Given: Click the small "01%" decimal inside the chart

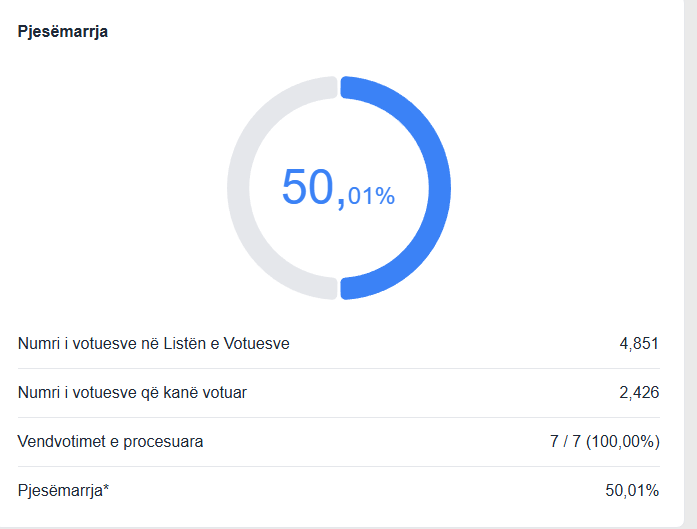Looking at the screenshot, I should coord(372,196).
